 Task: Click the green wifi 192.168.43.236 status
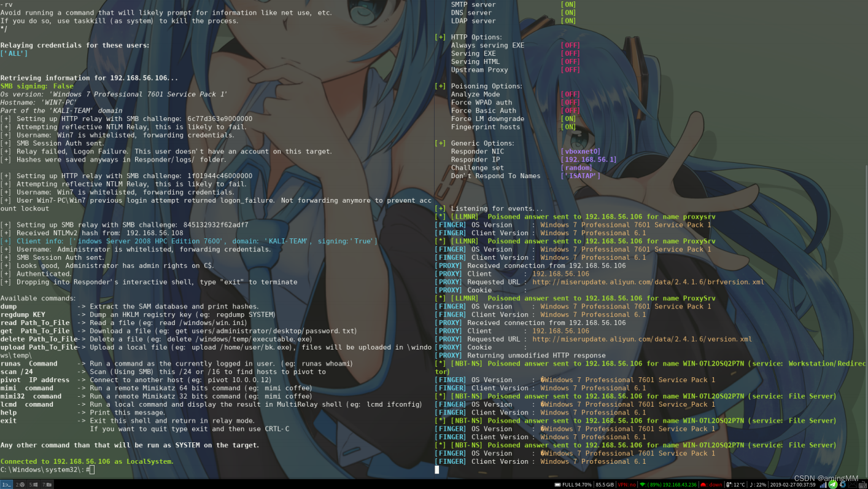(x=668, y=485)
